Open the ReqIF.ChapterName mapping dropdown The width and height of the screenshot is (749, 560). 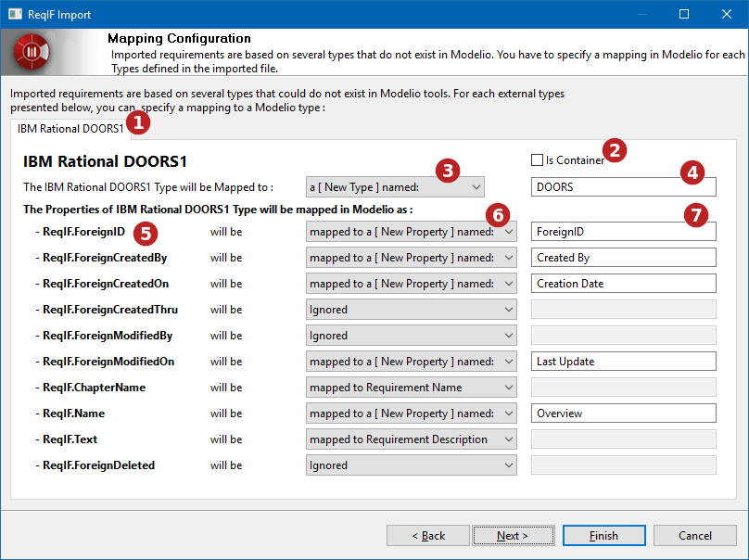click(x=412, y=387)
